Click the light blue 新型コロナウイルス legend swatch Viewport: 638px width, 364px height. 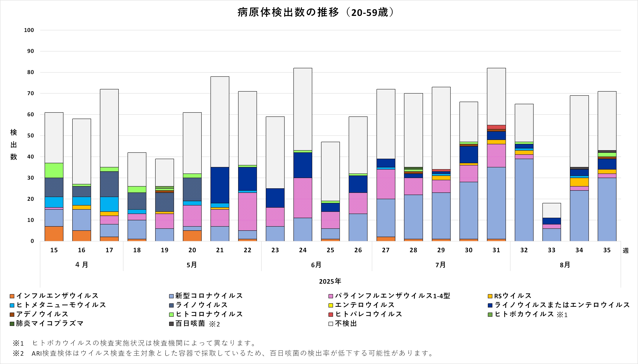[171, 296]
